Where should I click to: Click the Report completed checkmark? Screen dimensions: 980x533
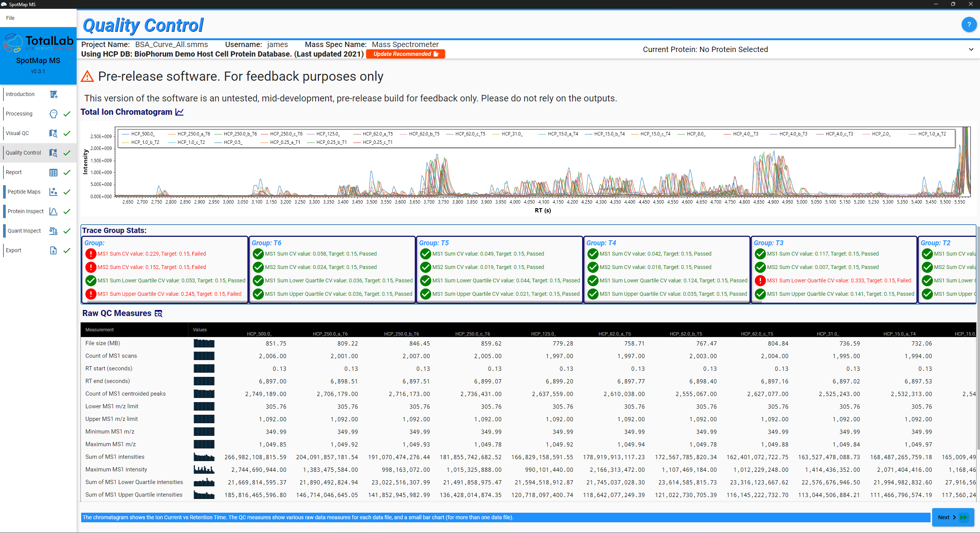coord(67,172)
